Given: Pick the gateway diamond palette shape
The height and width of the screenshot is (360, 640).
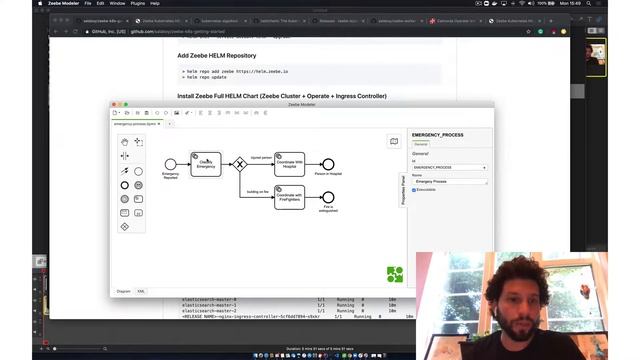Looking at the screenshot, I should pyautogui.click(x=124, y=227).
